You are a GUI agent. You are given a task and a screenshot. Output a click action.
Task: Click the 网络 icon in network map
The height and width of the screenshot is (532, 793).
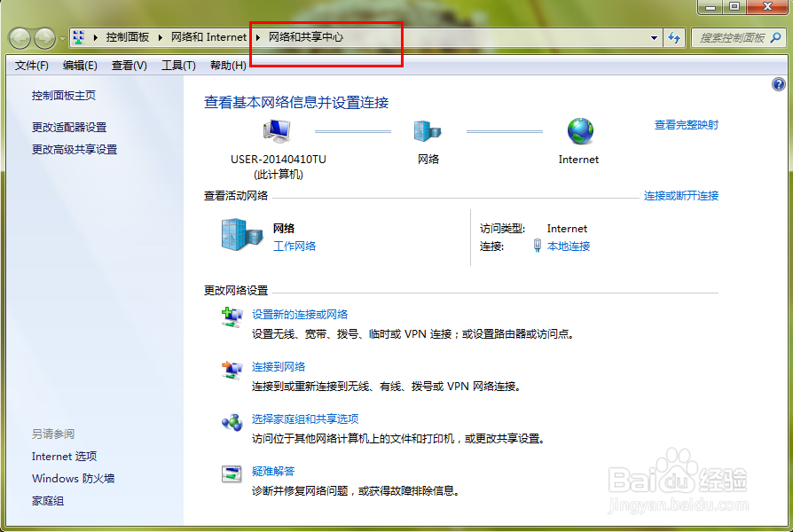tap(428, 131)
